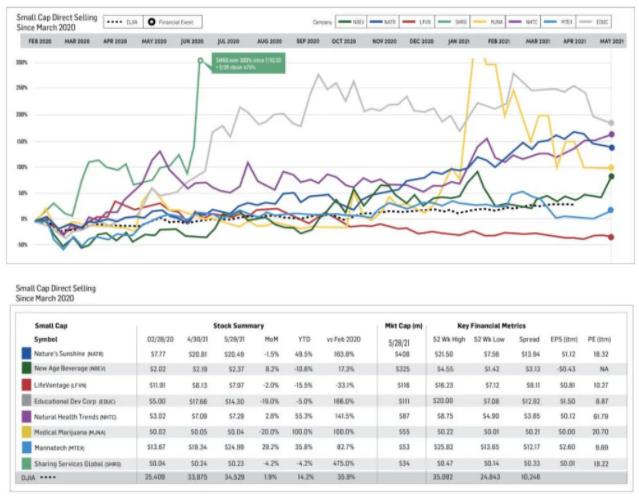Viewport: 639px width, 497px height.
Task: Click the purple swatch beside Natural Health Trends
Action: [x=26, y=416]
